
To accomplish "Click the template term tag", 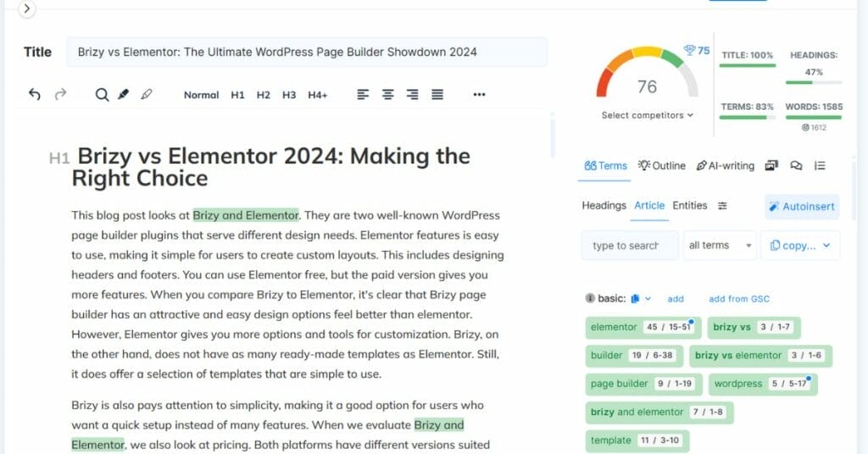I will 637,440.
